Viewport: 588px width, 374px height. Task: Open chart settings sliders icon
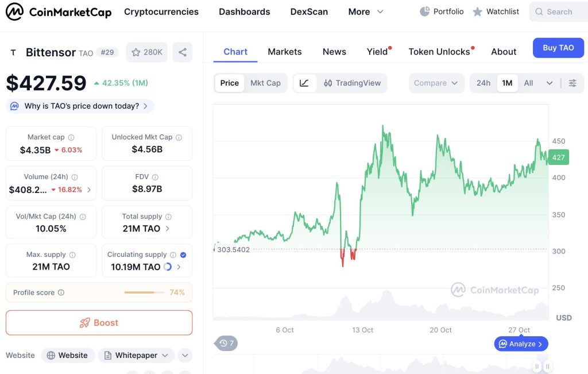tap(572, 83)
